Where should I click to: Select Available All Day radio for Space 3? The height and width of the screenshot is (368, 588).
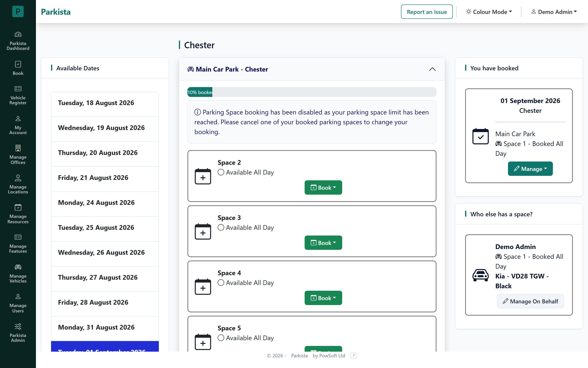pos(221,228)
